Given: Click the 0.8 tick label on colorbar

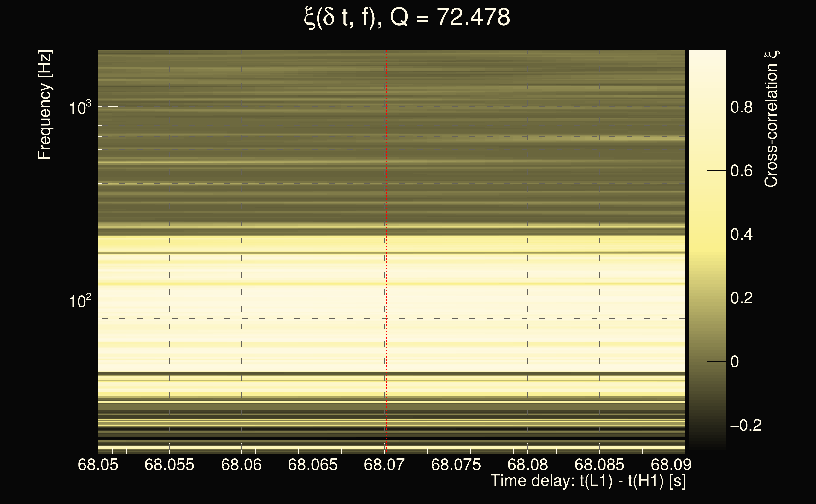Looking at the screenshot, I should click(x=741, y=107).
